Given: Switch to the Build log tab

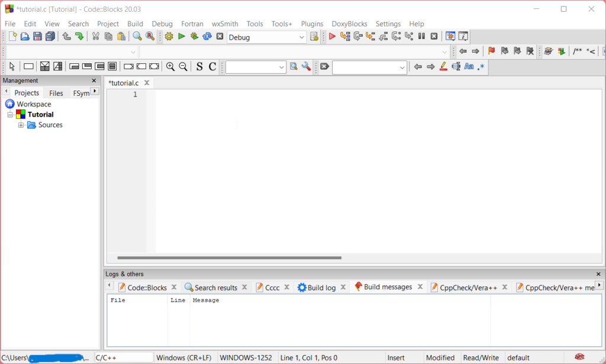Looking at the screenshot, I should pos(321,288).
